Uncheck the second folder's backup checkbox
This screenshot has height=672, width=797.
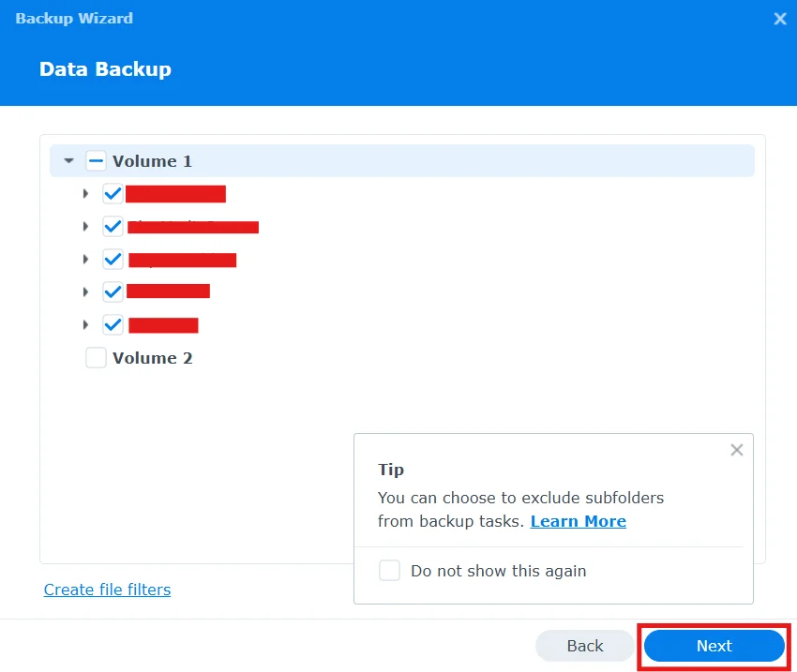click(113, 226)
